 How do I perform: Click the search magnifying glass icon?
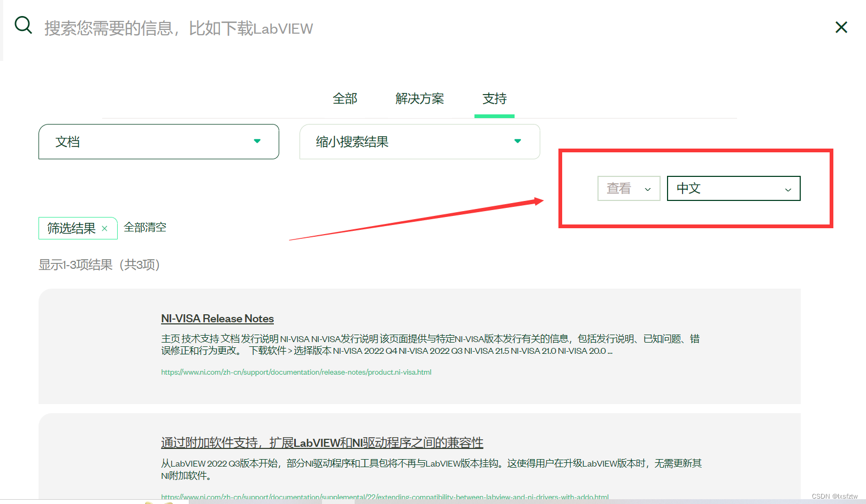coord(23,25)
